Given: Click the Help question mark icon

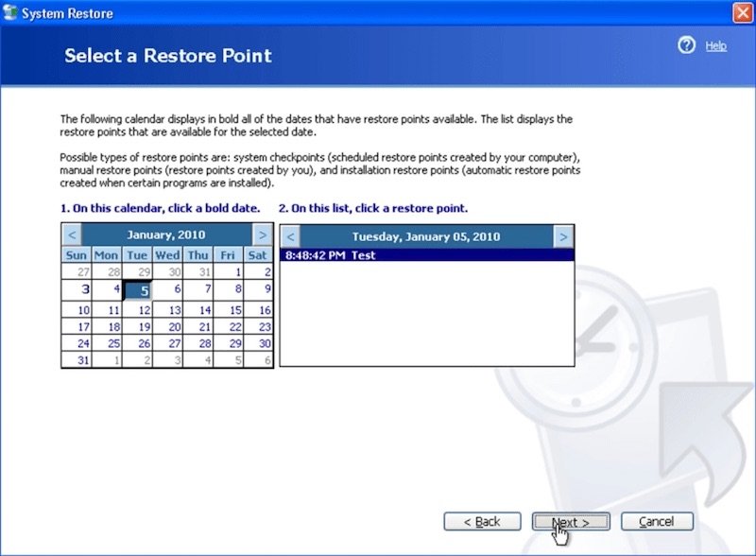Looking at the screenshot, I should [687, 44].
